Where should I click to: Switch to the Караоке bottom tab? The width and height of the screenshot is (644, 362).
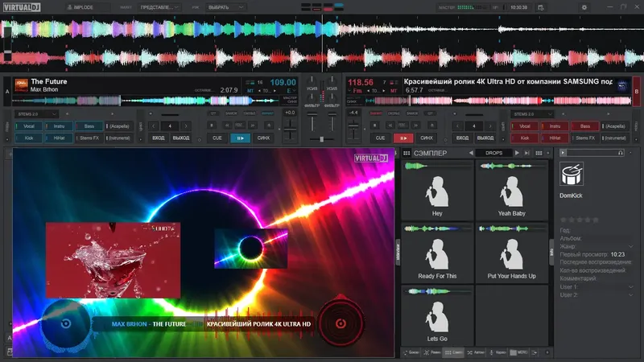(497, 352)
